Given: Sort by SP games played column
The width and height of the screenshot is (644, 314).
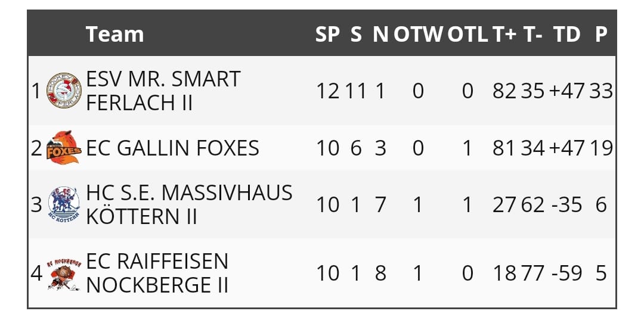Looking at the screenshot, I should 328,34.
